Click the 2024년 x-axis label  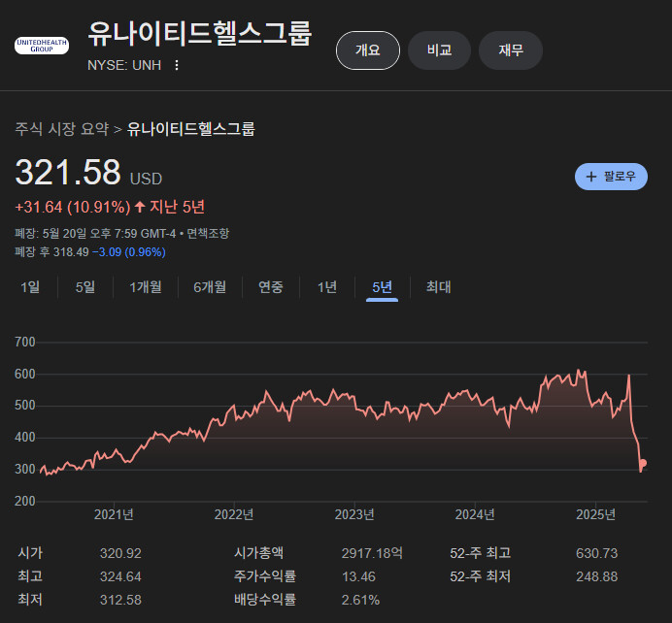click(x=475, y=514)
